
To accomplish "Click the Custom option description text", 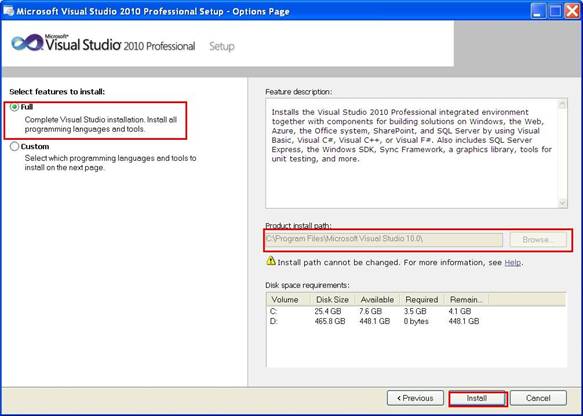I will [x=110, y=163].
